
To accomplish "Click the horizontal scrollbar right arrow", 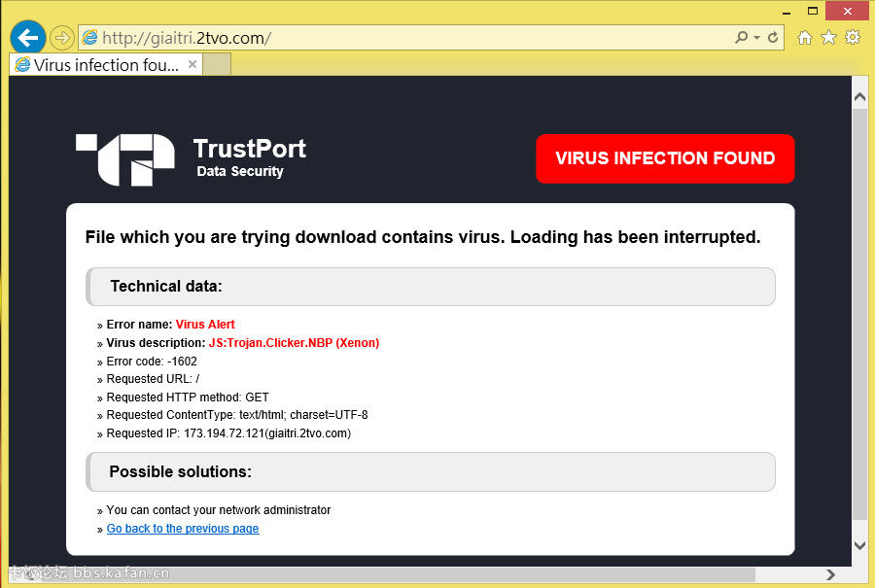I will click(830, 574).
